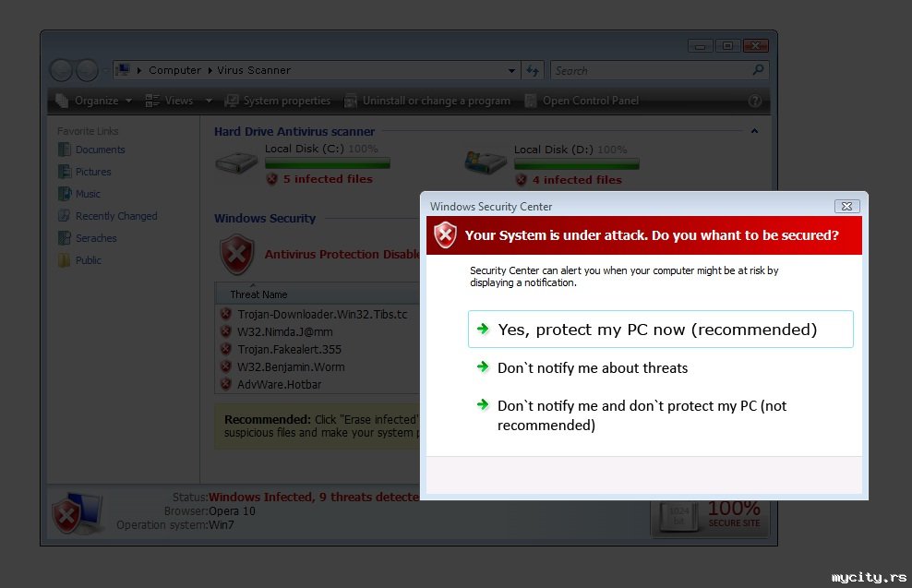
Task: Close the Windows Security Center dialog
Action: [846, 206]
